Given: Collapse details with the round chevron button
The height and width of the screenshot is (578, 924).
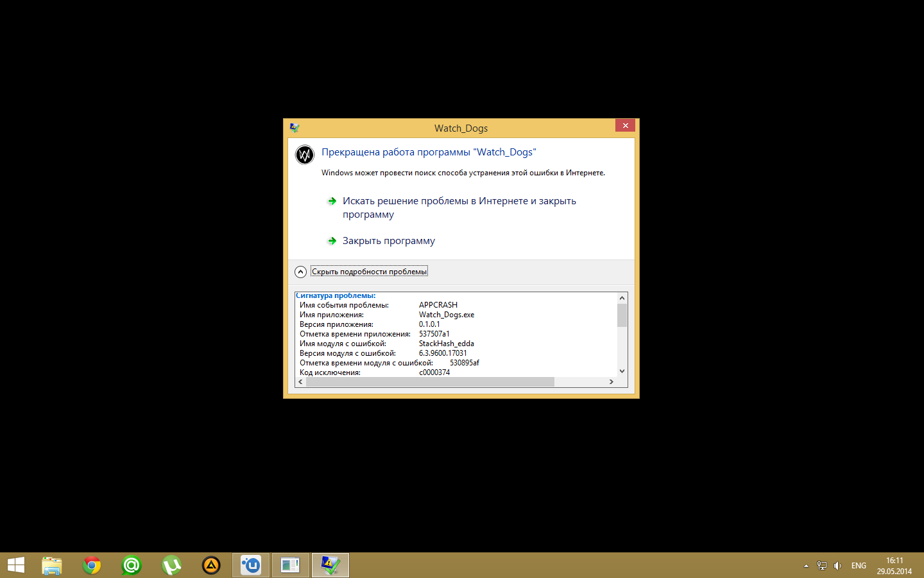Looking at the screenshot, I should pos(300,272).
